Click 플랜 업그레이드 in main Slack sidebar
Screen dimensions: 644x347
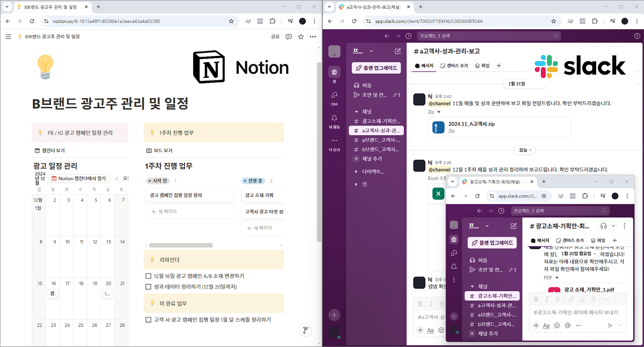point(377,68)
